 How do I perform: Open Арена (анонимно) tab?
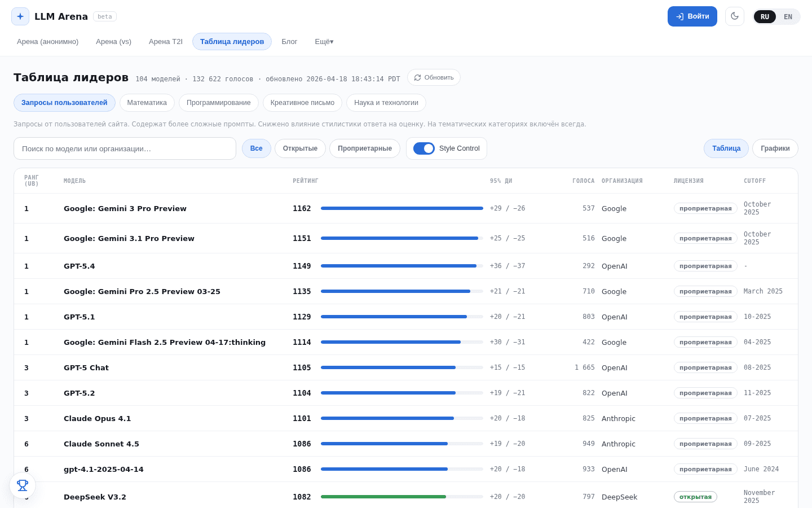click(x=48, y=42)
